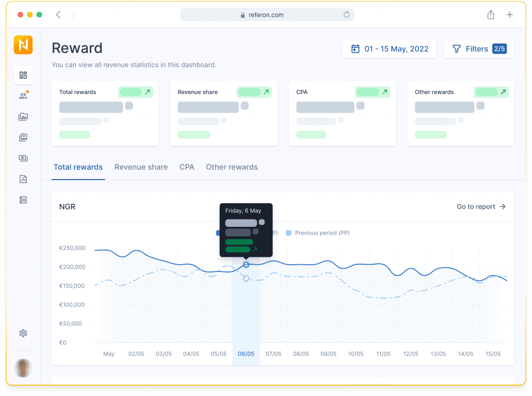
Task: Click the Total rewards summary card title
Action: click(78, 92)
